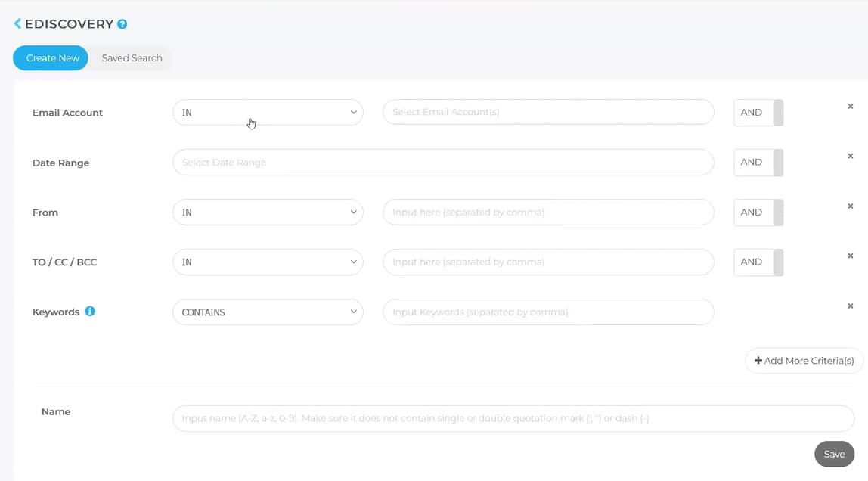Remove the TO / CC / BCC row
Viewport: 868px width, 481px height.
pyautogui.click(x=850, y=256)
